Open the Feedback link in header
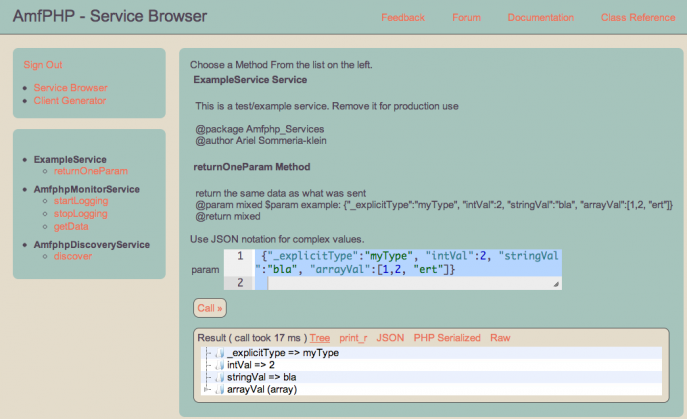The height and width of the screenshot is (419, 687). pos(403,18)
